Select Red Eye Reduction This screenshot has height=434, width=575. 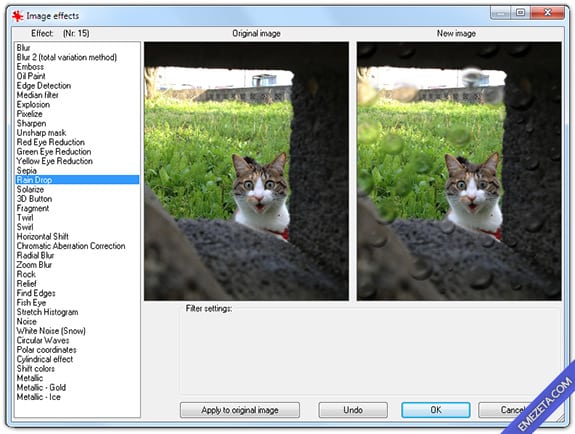[x=51, y=142]
